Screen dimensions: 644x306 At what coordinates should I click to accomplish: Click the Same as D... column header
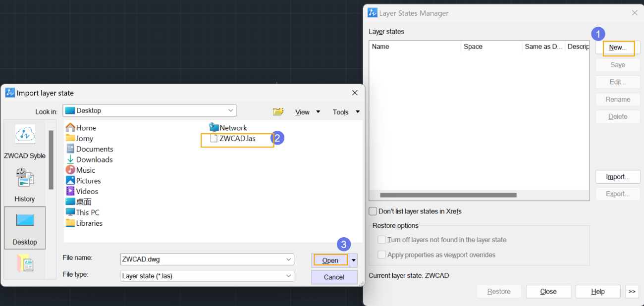click(x=544, y=47)
